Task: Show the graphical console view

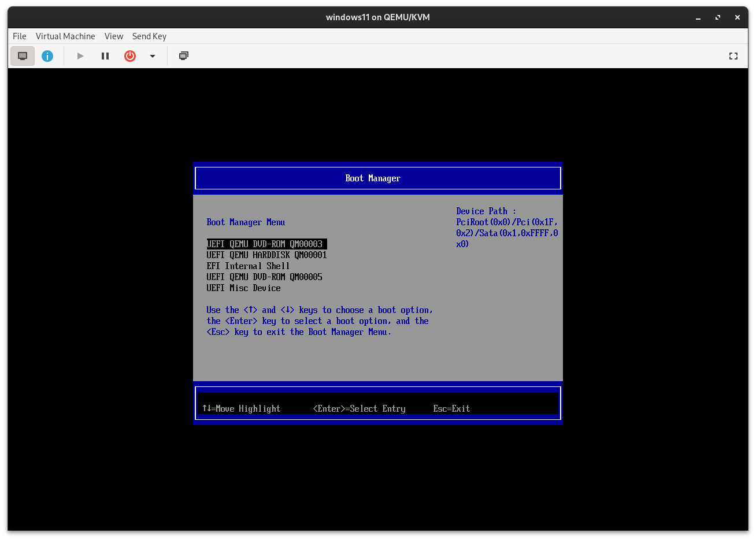Action: pyautogui.click(x=23, y=56)
